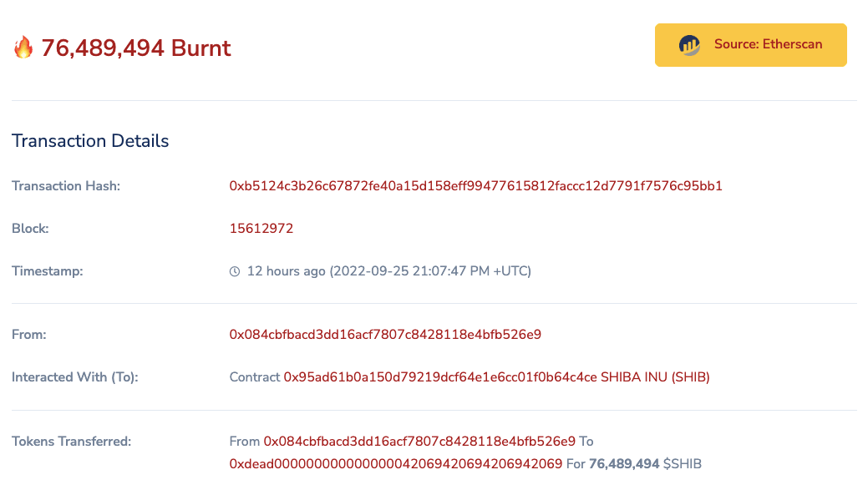Click the From: field label
This screenshot has width=868, height=490.
[29, 334]
